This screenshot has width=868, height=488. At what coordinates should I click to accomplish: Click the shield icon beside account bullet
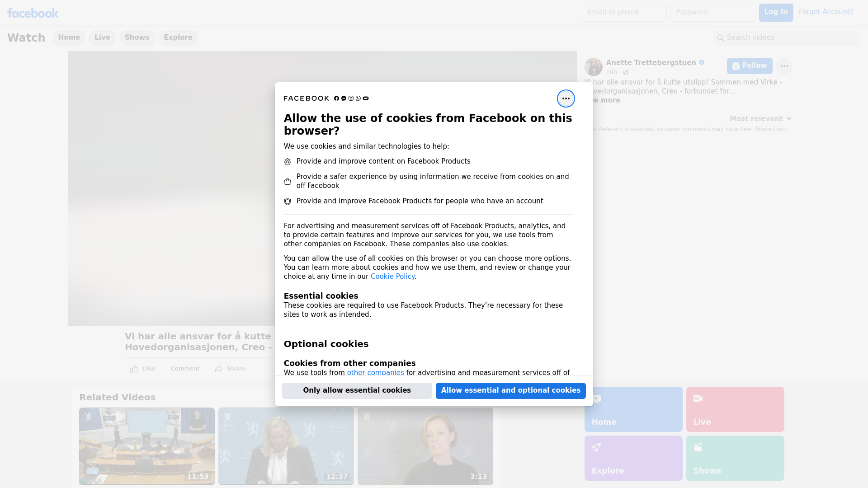click(288, 202)
